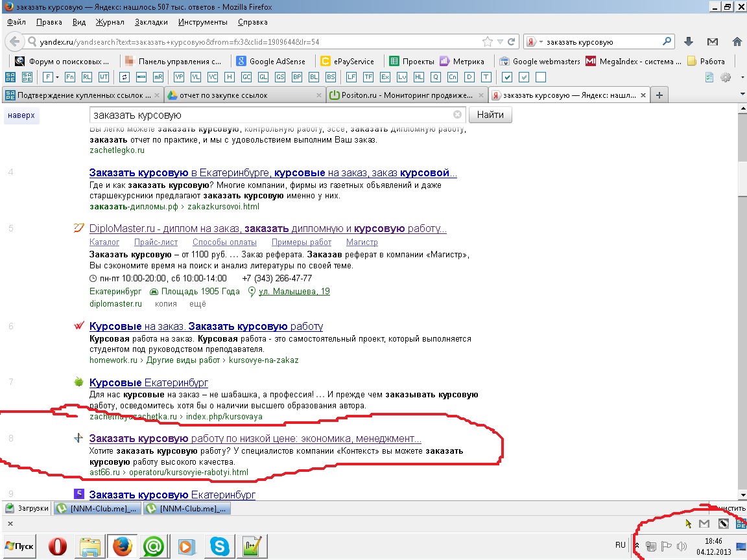Open 'Прайс-лист' sitelink under DiploMaster
Screen dimensions: 747x560
click(156, 242)
